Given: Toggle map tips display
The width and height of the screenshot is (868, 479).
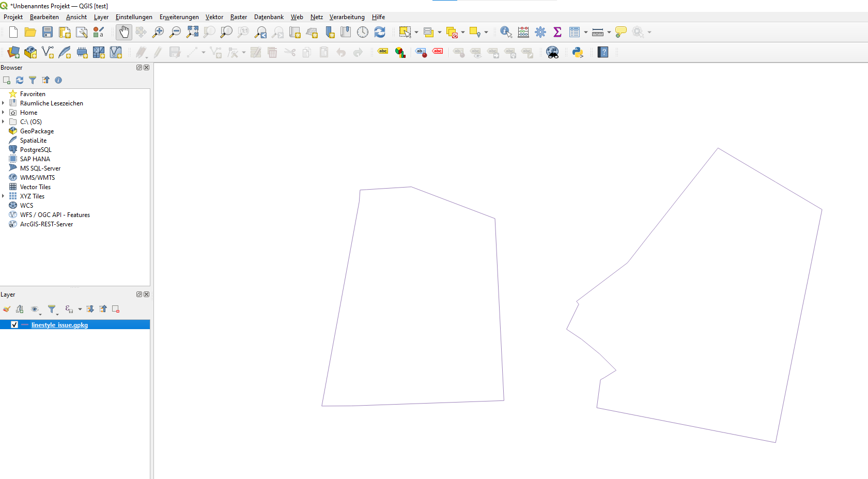Looking at the screenshot, I should (621, 32).
